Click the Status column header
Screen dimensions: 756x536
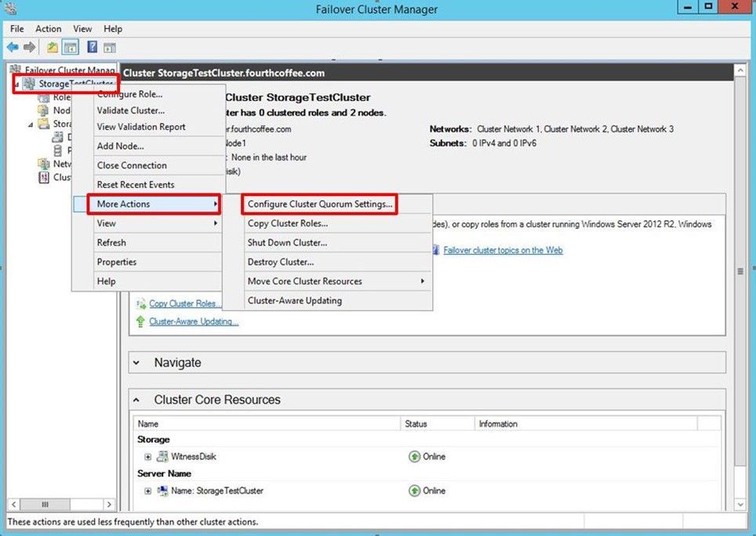point(438,424)
